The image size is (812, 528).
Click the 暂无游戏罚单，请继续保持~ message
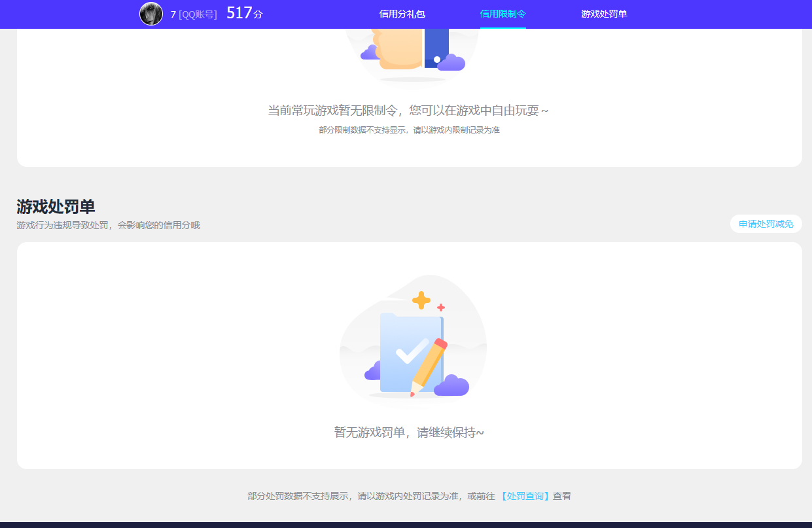click(409, 432)
